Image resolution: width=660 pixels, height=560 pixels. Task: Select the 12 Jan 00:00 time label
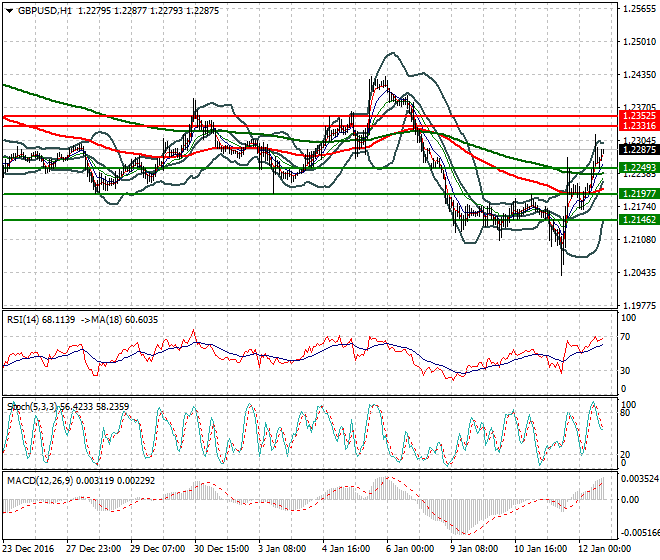605,549
